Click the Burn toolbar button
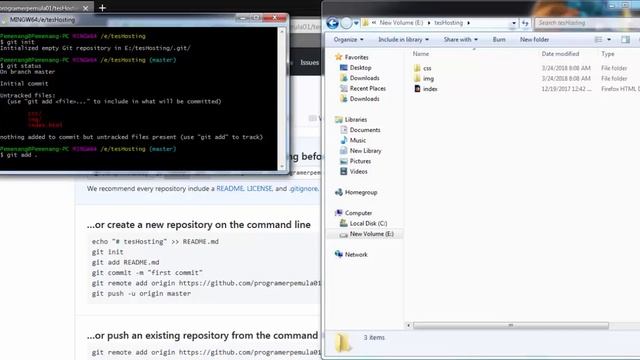Screen dimensions: 640x360 499,40
